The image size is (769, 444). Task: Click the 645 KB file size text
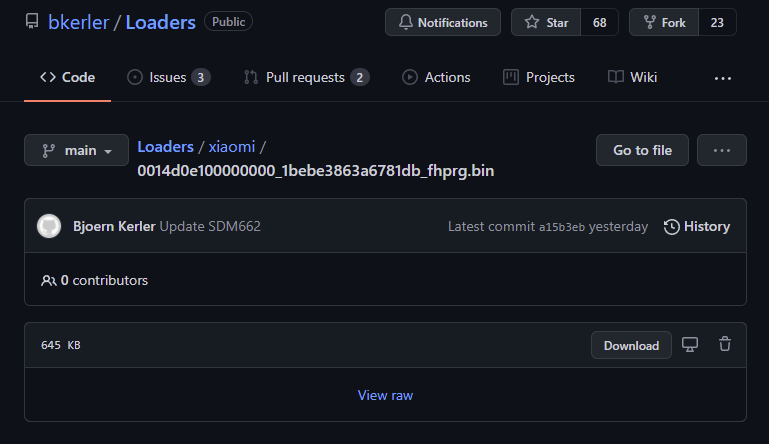coord(61,345)
